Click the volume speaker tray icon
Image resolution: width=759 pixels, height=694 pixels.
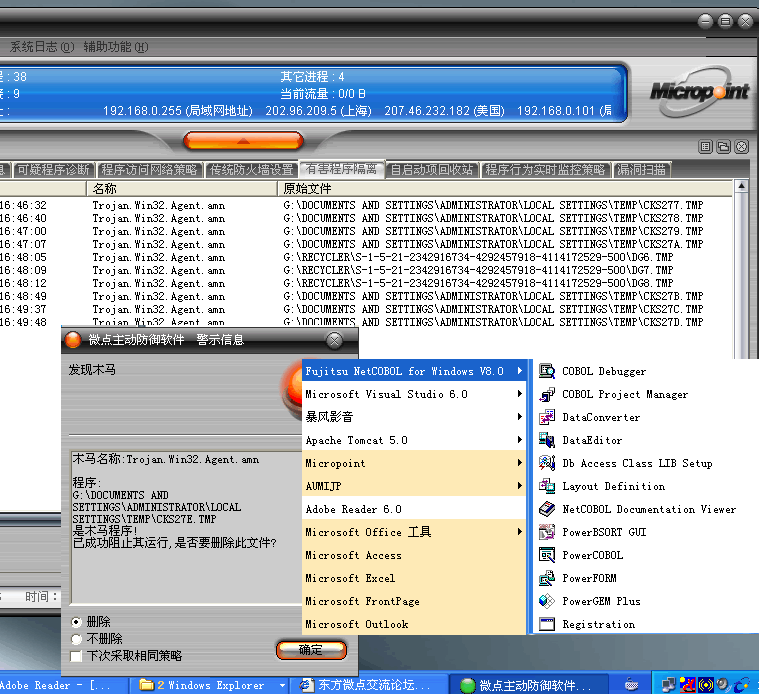723,685
